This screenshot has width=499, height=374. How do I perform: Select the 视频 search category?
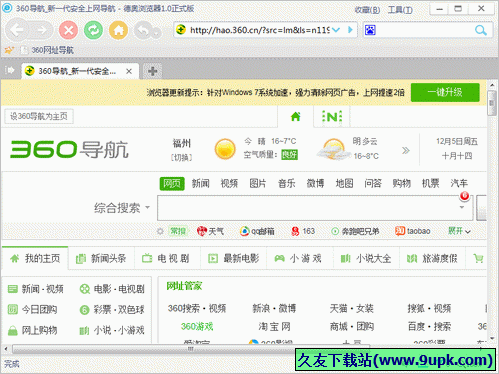[229, 183]
